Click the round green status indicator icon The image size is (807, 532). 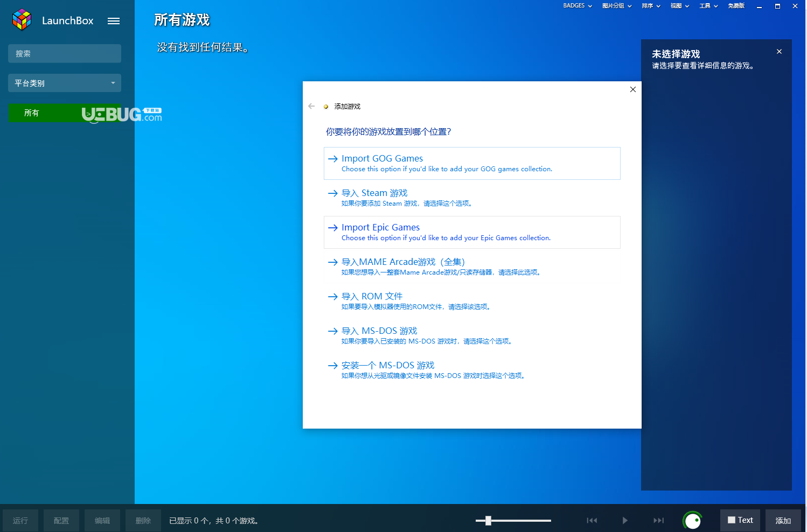(x=693, y=520)
